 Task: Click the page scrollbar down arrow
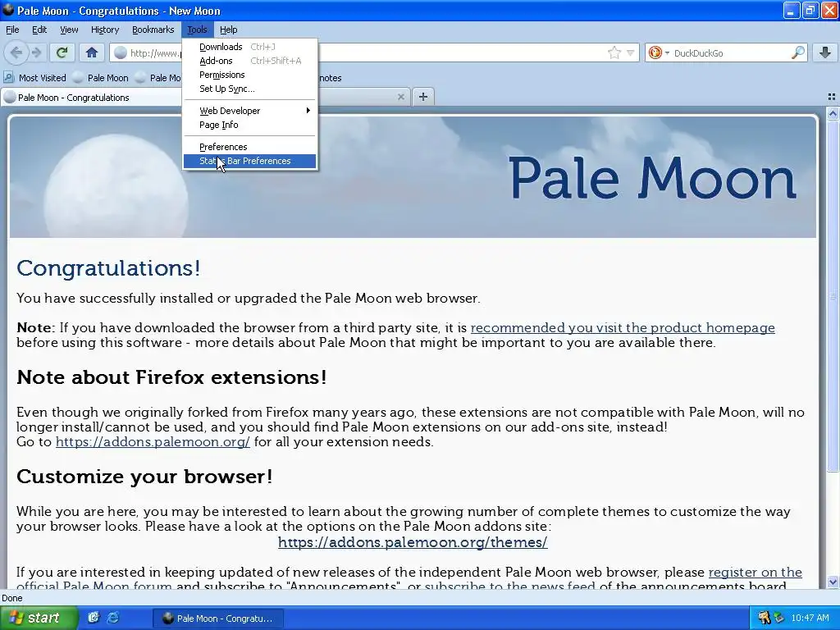pos(833,582)
